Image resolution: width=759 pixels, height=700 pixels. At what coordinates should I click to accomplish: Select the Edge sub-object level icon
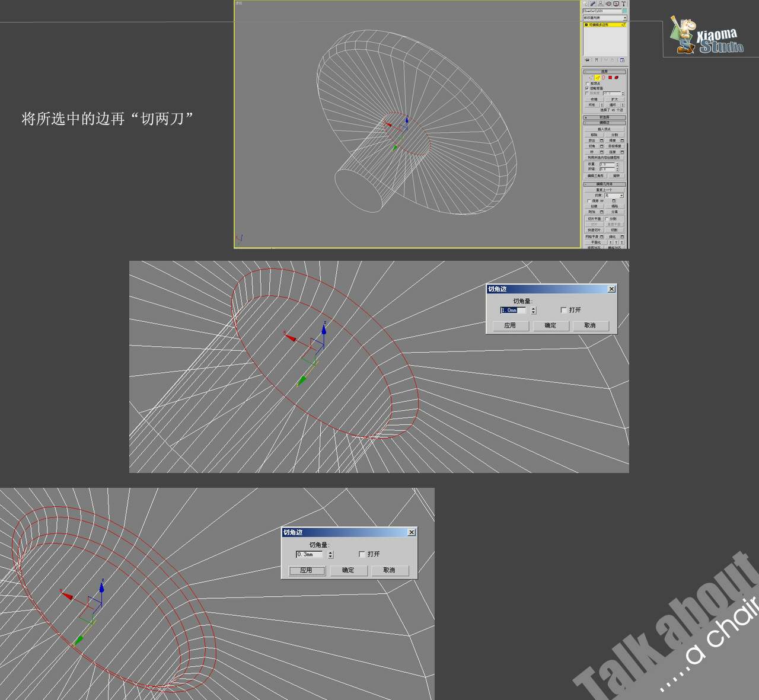click(x=598, y=78)
